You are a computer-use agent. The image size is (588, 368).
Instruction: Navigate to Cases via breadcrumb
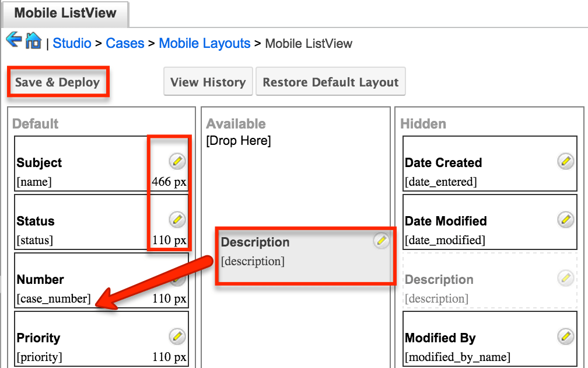(x=125, y=43)
